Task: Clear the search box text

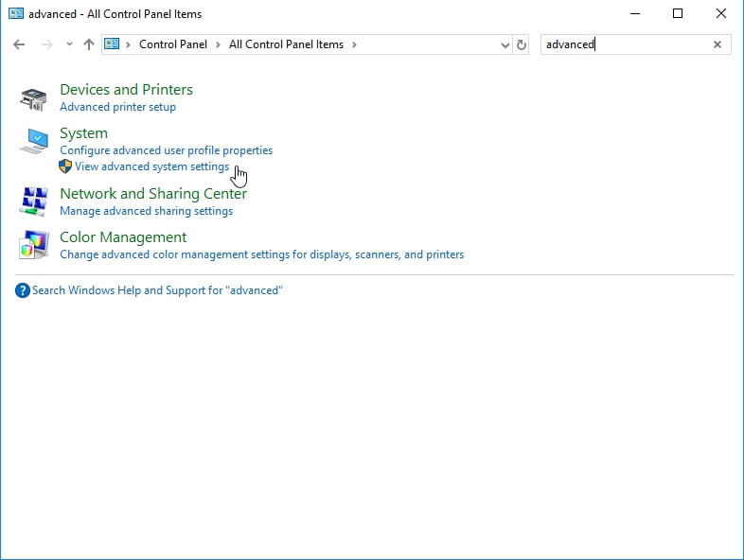Action: [717, 44]
